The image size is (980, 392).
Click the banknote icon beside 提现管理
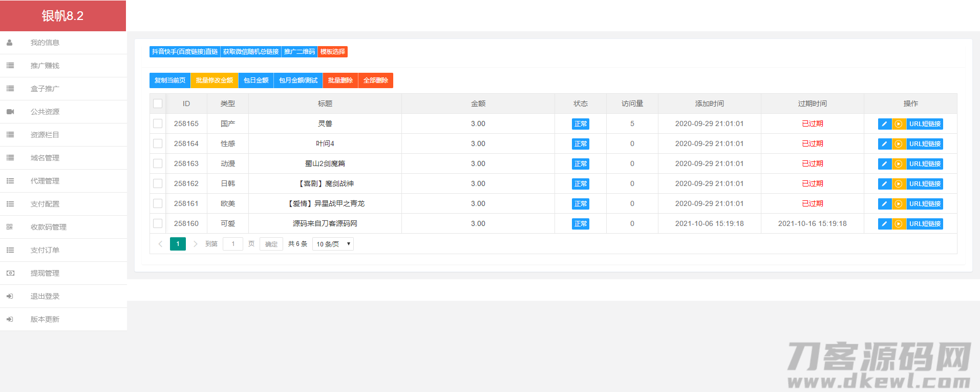10,273
